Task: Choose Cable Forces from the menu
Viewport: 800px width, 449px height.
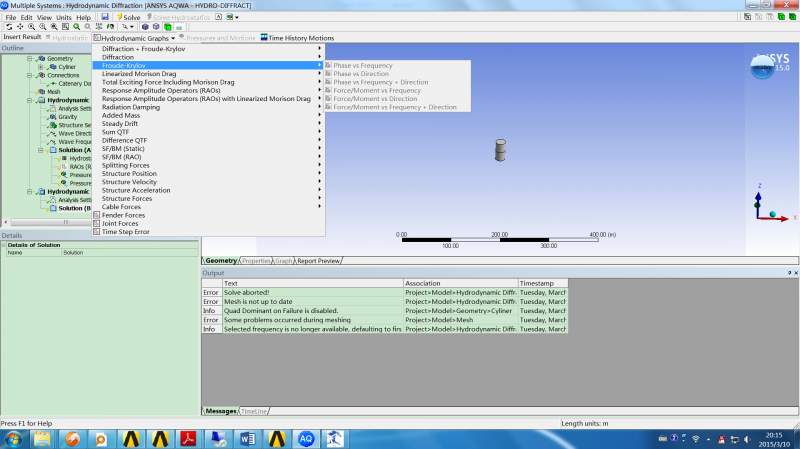Action: pos(208,207)
